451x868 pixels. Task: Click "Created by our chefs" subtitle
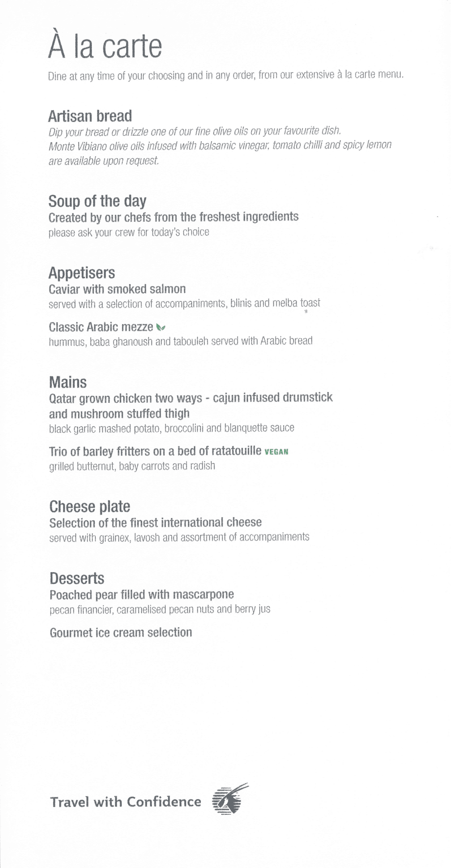coord(173,217)
